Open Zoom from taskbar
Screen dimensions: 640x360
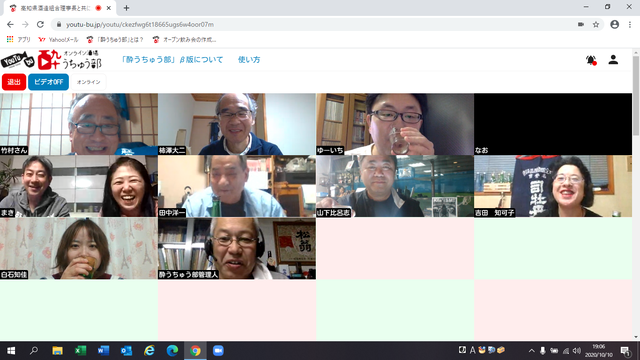[218, 351]
